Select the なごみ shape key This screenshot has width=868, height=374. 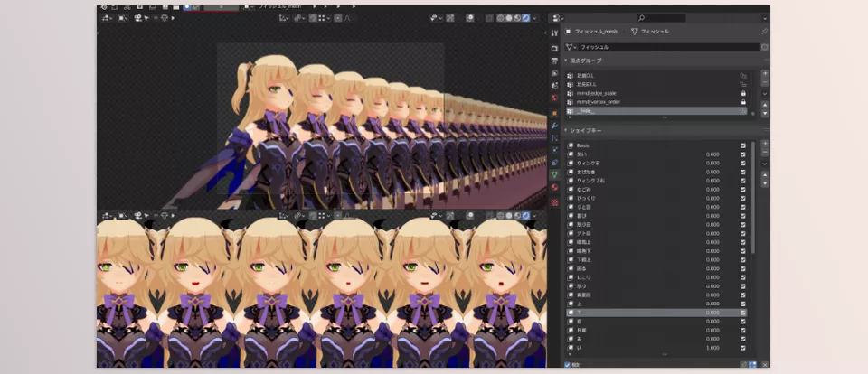coord(656,189)
